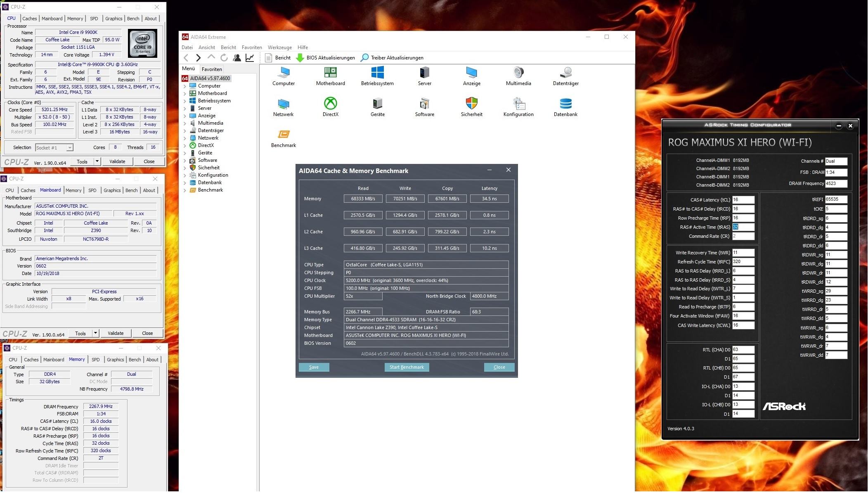
Task: Select the Sicherheit item in AIDA64 tree
Action: tap(209, 168)
